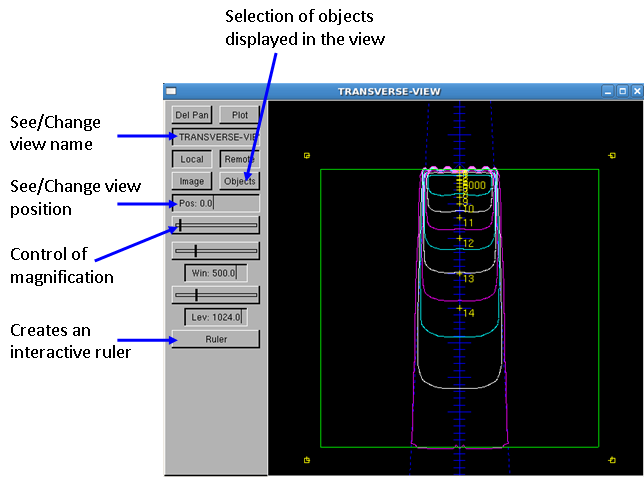Click the level slider above Lev field

[215, 294]
